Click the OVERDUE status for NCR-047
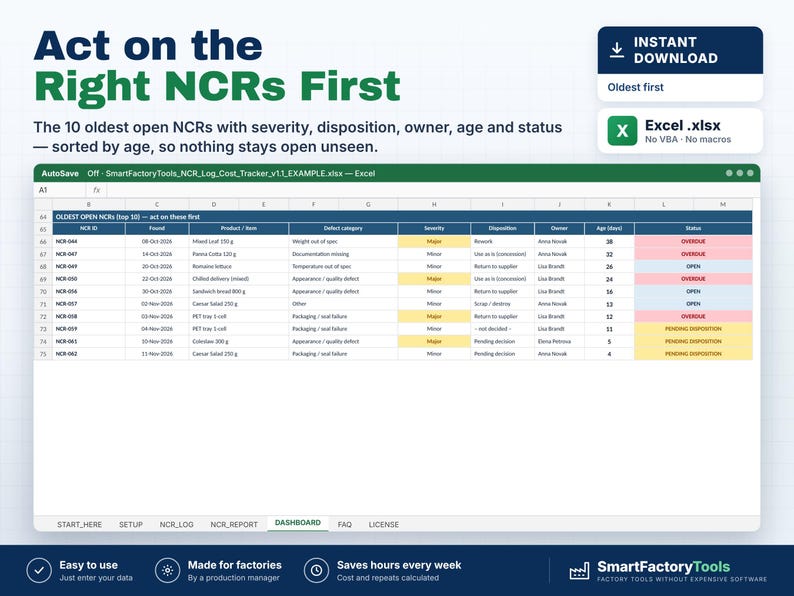Screen dimensions: 794x596 [x=693, y=254]
